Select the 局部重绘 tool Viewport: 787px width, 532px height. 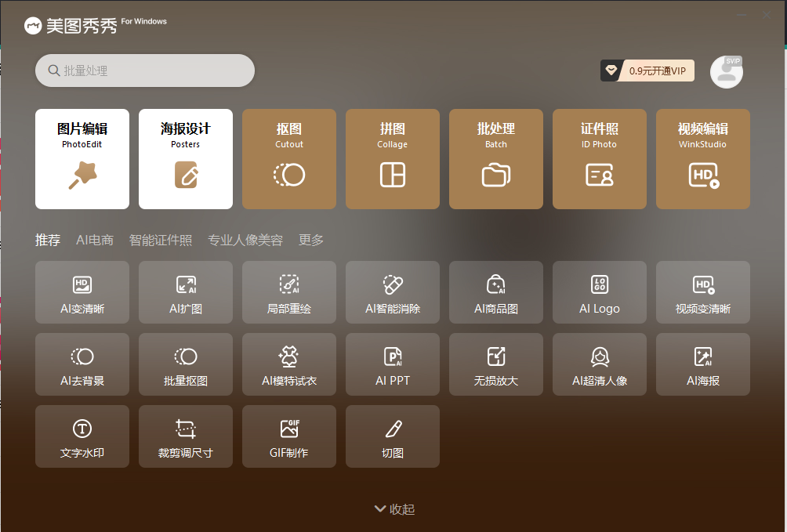tap(289, 292)
